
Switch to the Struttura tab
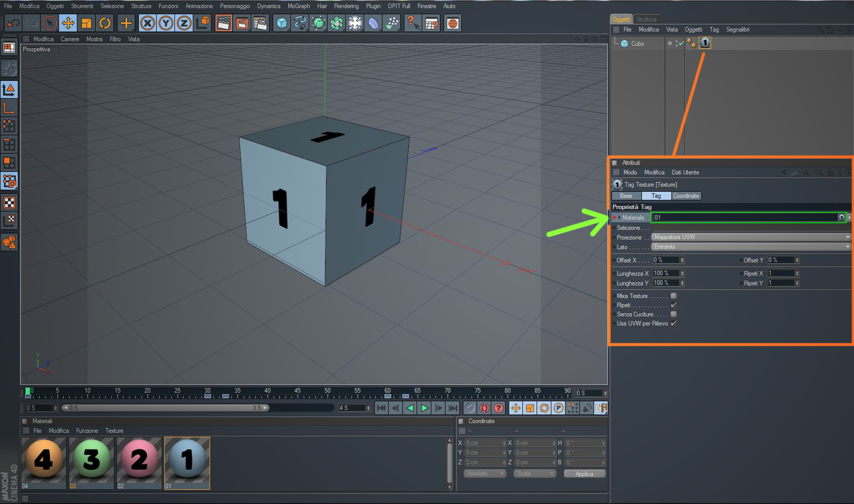[646, 19]
